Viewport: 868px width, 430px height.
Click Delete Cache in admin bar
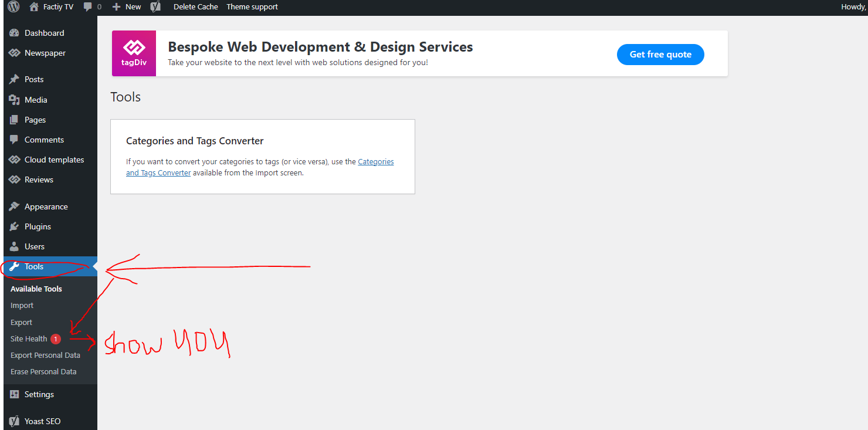coord(196,7)
